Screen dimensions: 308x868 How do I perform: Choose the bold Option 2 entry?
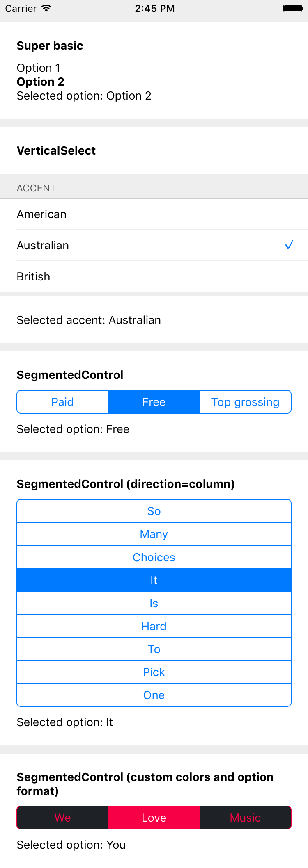coord(41,82)
